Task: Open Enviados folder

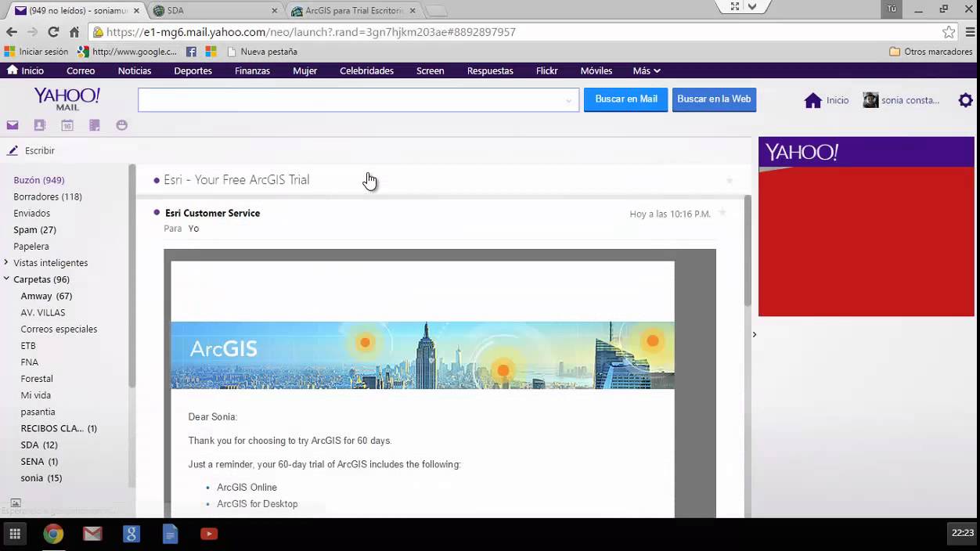Action: (31, 213)
